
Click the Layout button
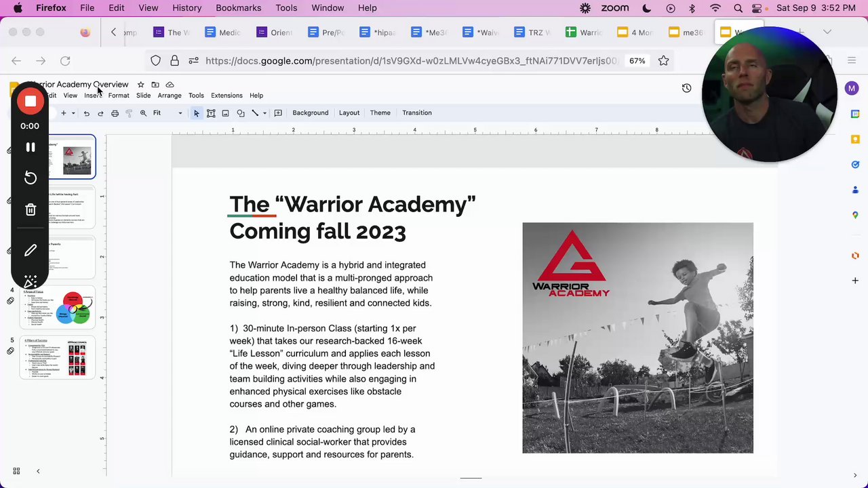[x=349, y=113]
